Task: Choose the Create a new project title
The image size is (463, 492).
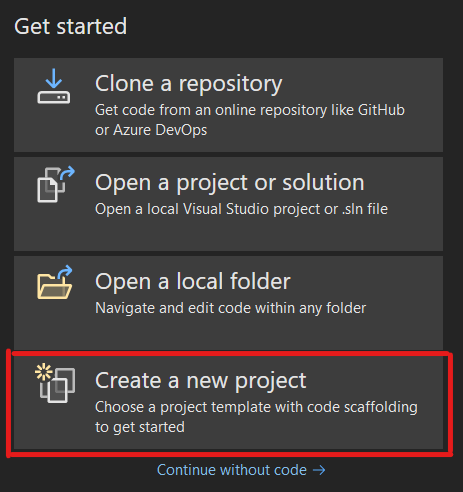Action: point(201,380)
